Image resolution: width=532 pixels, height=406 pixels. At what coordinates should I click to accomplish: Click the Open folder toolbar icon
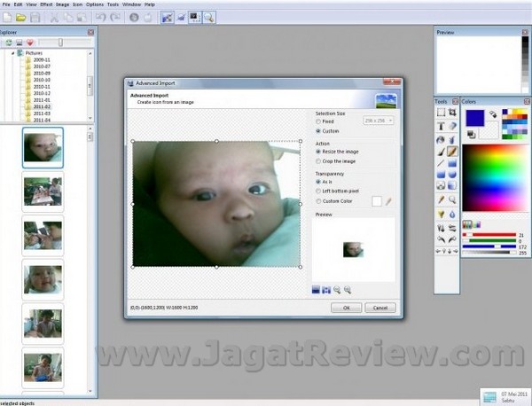tap(20, 17)
